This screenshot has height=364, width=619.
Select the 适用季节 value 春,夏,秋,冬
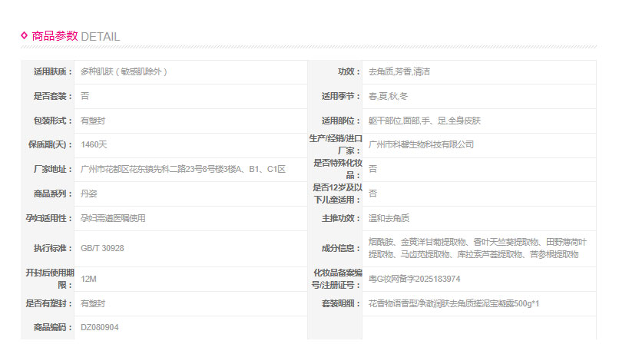[x=389, y=97]
